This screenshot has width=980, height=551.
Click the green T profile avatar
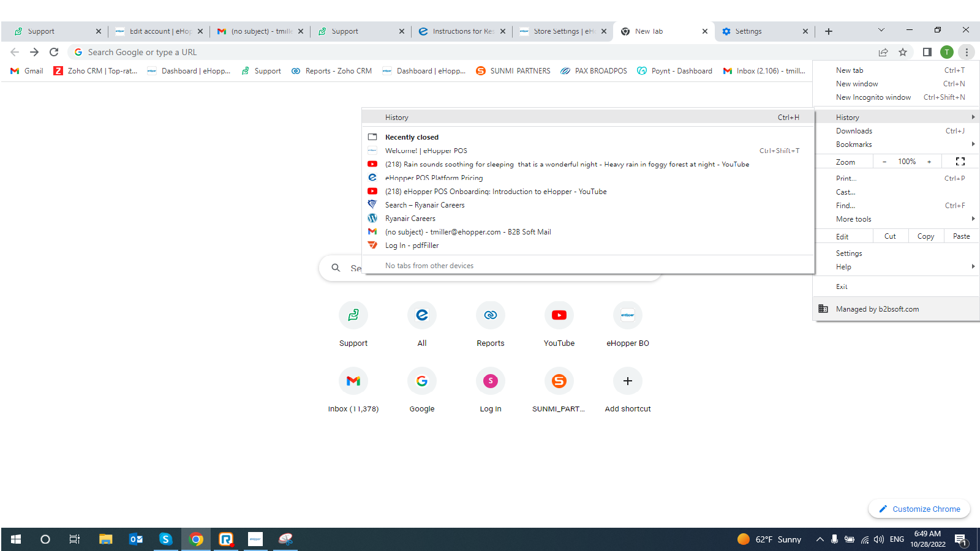(x=947, y=52)
